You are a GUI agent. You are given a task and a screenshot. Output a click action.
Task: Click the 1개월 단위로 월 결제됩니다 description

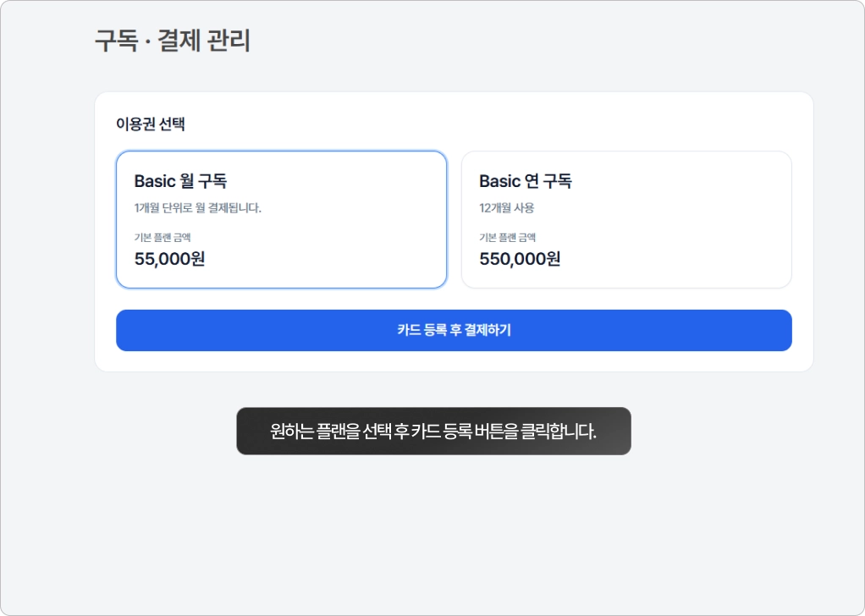pyautogui.click(x=198, y=208)
